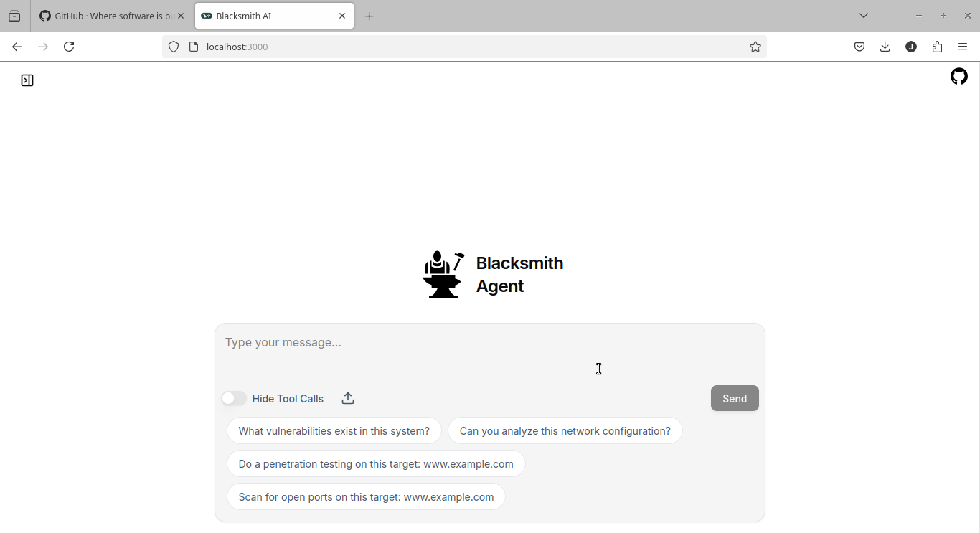Bookmark the page with the star toggle
Viewport: 980px width, 533px height.
755,47
